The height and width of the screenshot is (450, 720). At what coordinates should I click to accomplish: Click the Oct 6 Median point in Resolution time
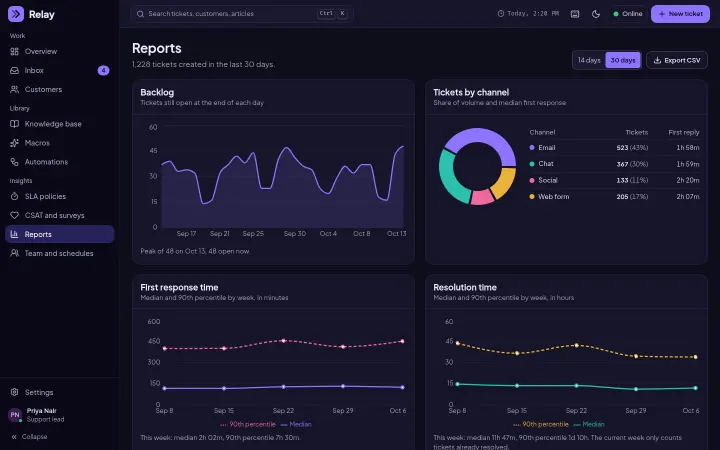(695, 388)
